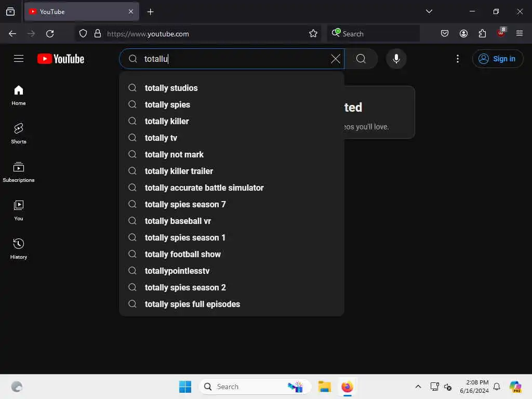Open the uBlock Origin extension icon
Viewport: 532px width, 399px height.
tap(501, 33)
